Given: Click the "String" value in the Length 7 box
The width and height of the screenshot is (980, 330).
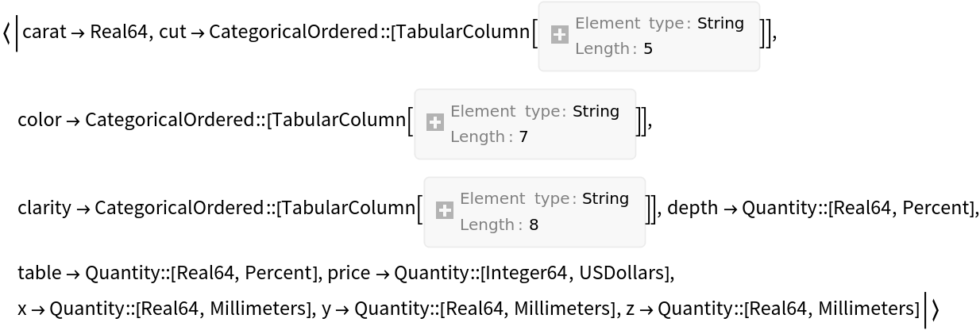Looking at the screenshot, I should point(596,111).
